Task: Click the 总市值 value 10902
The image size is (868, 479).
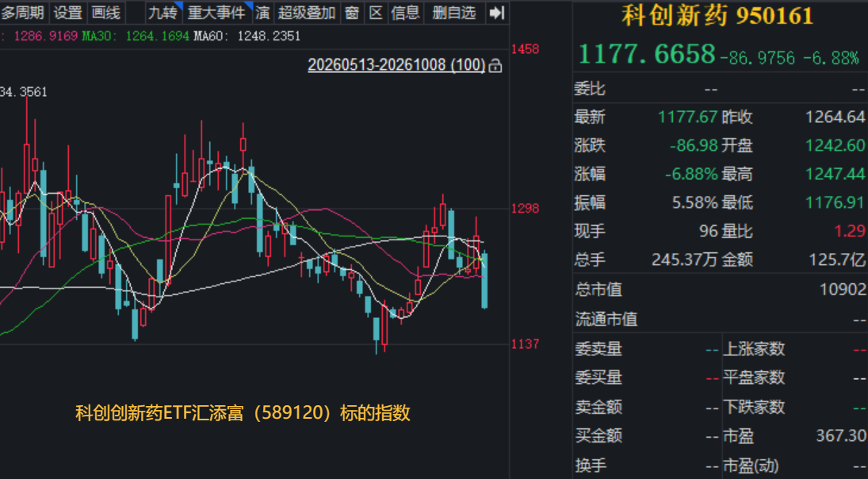Action: pyautogui.click(x=843, y=289)
